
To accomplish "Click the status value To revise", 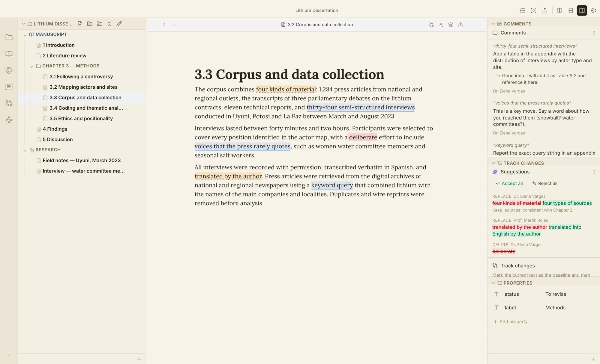I will tap(556, 294).
